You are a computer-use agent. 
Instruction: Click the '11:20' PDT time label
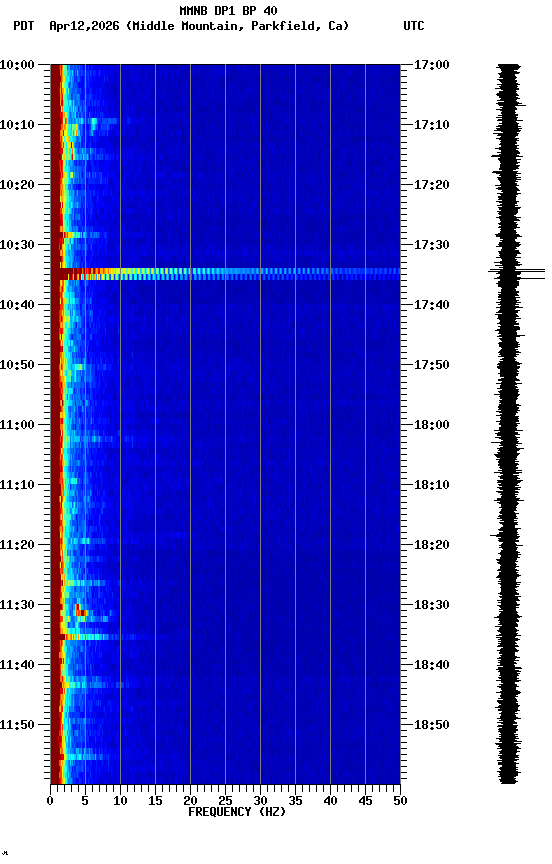pos(17,545)
